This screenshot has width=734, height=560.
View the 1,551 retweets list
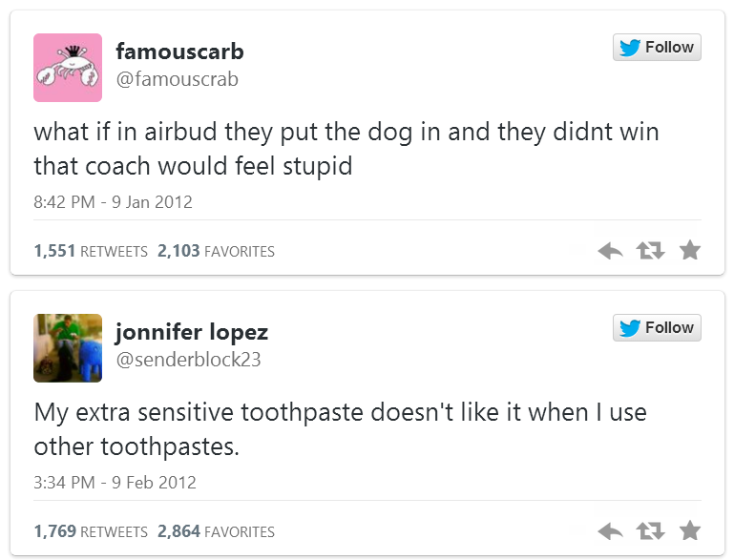(x=91, y=252)
